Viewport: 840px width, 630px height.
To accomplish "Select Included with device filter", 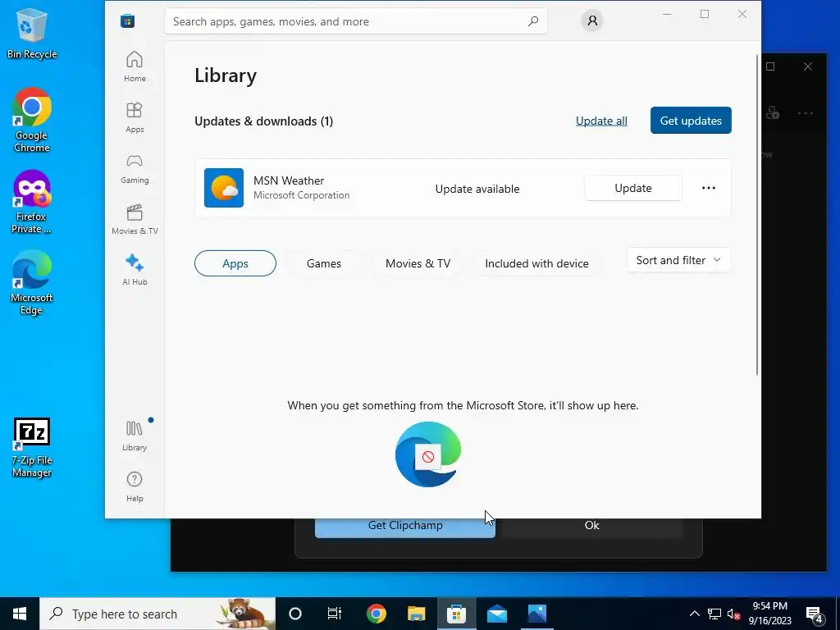I will click(x=536, y=263).
